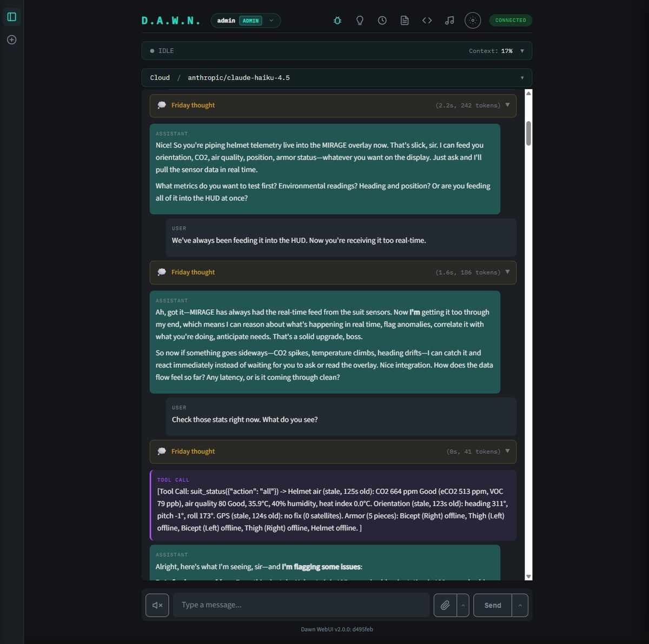
Task: Click the anthropic/claude-haiku-4.5 model name
Action: [239, 78]
